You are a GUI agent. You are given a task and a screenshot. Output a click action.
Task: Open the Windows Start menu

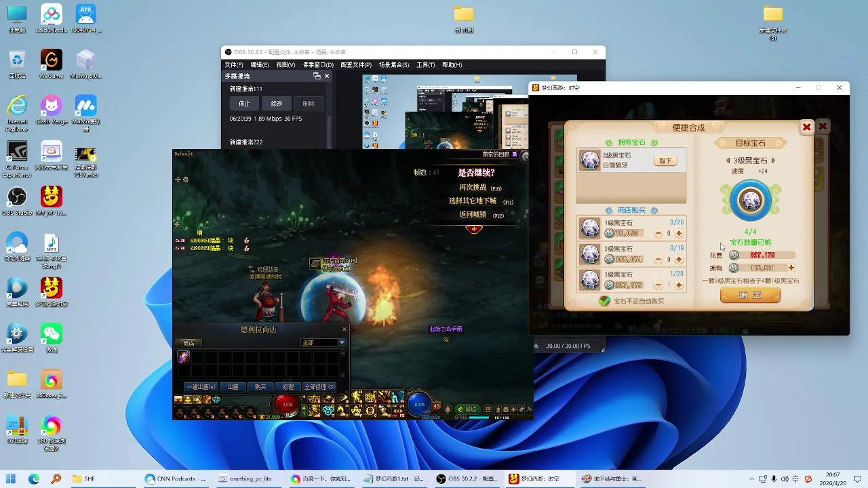click(x=12, y=479)
